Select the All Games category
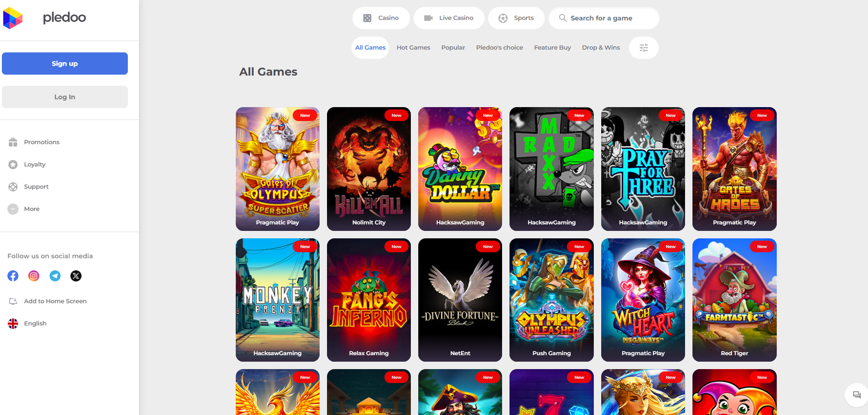The image size is (868, 415). pos(370,47)
